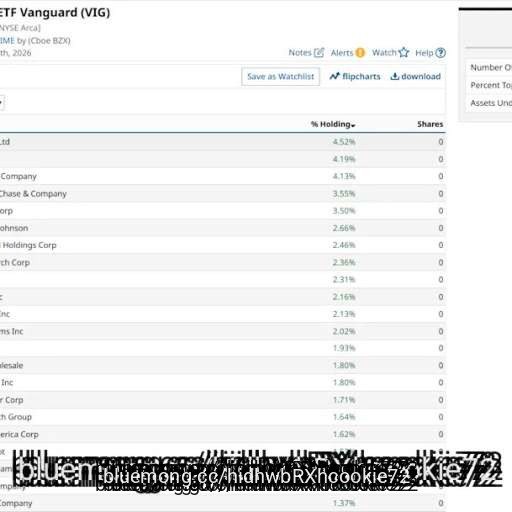Click the Save as Watchlist button
Screen dimensions: 512x512
tap(281, 77)
